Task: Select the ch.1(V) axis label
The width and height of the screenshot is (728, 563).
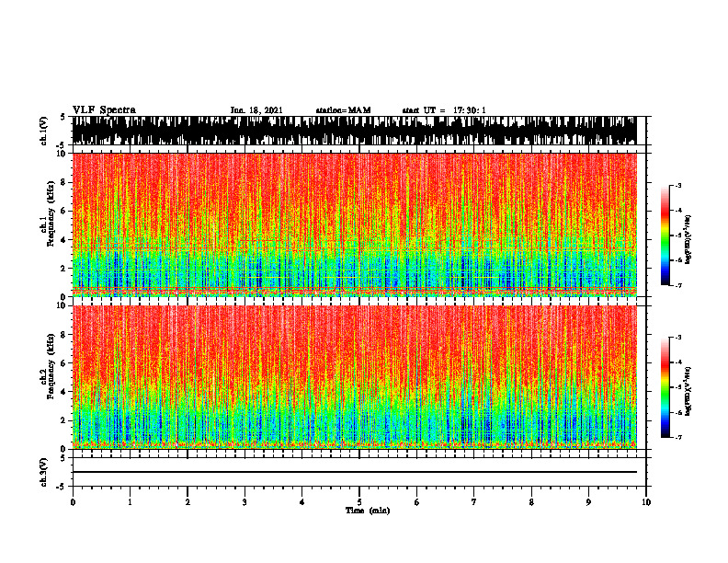Action: coord(44,131)
